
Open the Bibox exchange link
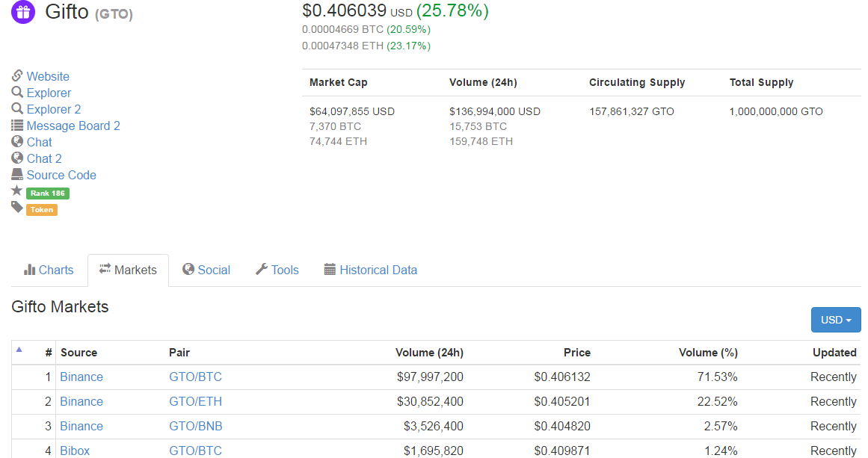75,451
